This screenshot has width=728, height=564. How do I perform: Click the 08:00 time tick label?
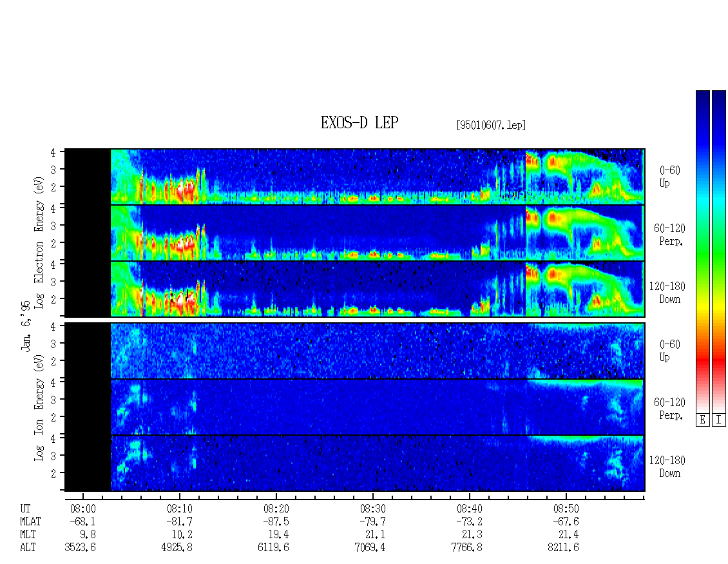82,509
